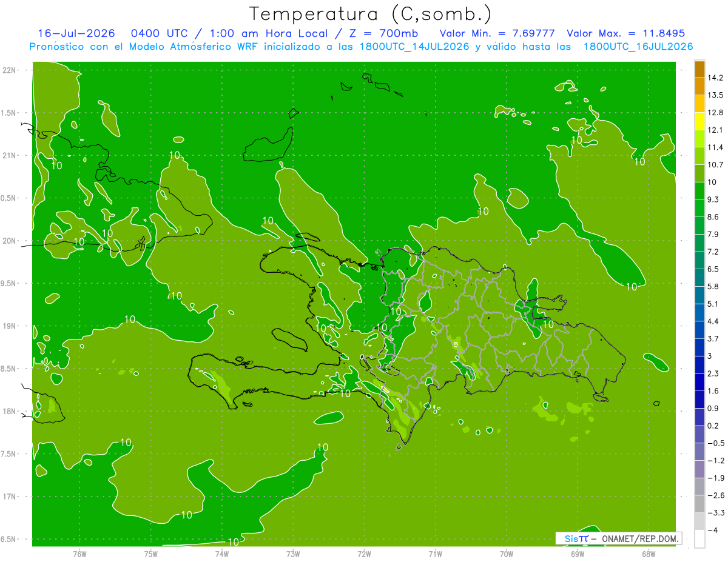This screenshot has width=728, height=562.
Task: Click the green swatch between 9.3 and 10
Action: click(699, 191)
